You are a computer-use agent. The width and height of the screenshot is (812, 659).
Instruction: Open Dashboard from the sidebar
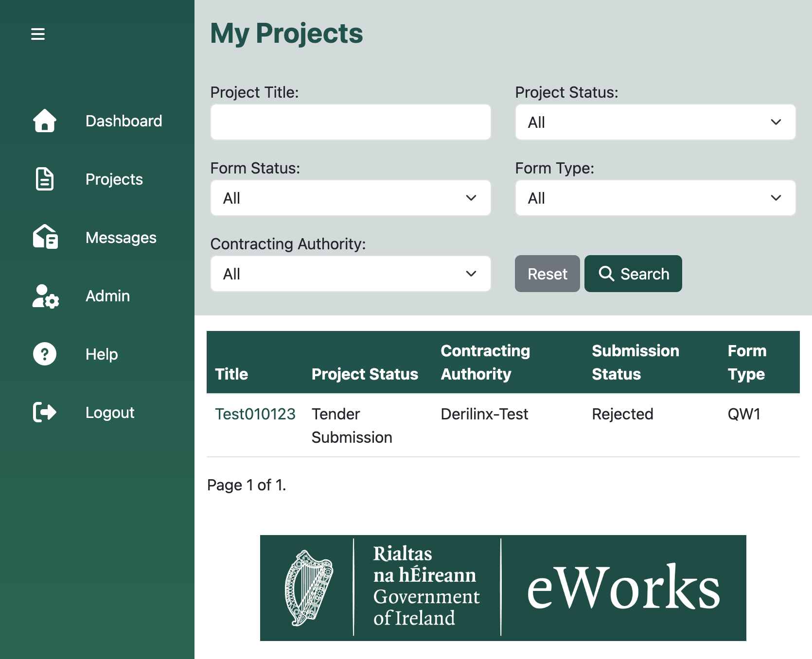[124, 121]
